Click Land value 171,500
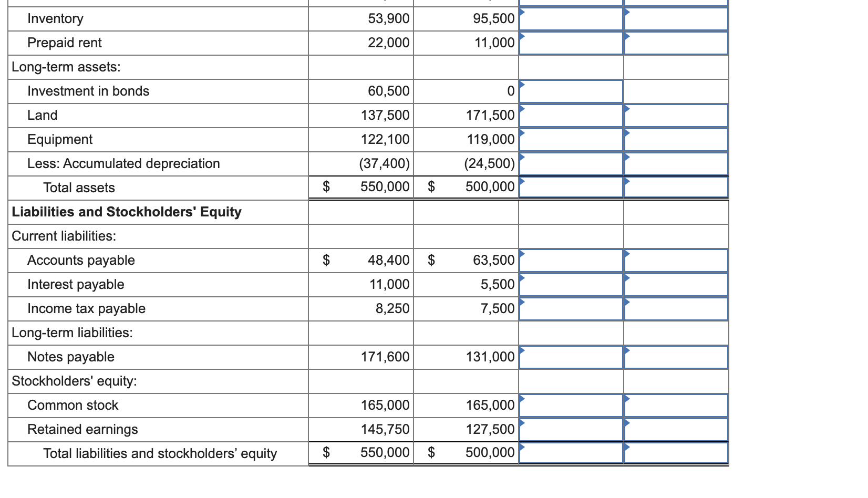Screen dimensions: 868x498 pyautogui.click(x=490, y=116)
